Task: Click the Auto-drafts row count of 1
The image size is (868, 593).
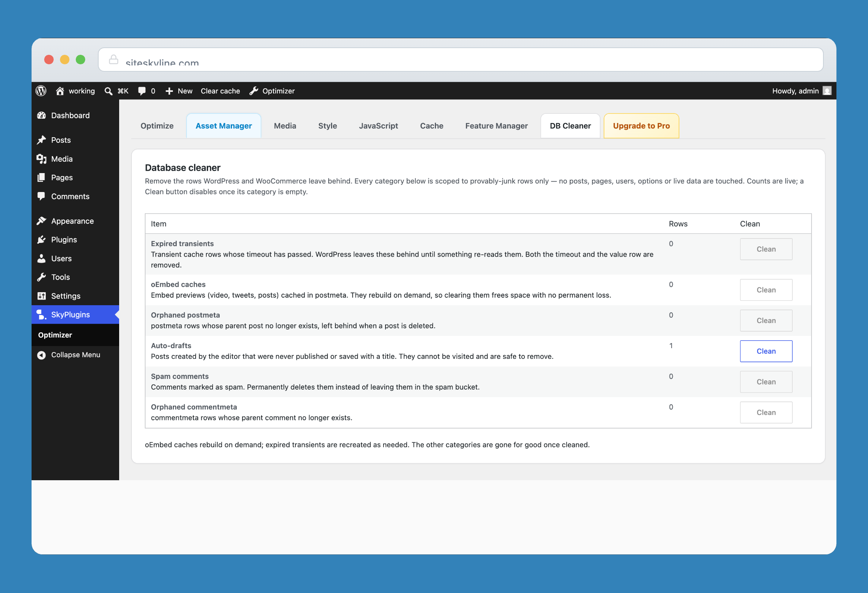Action: point(671,346)
